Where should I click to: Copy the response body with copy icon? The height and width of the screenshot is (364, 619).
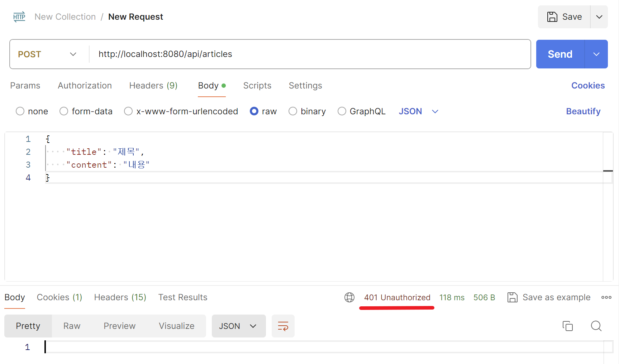[x=568, y=326]
